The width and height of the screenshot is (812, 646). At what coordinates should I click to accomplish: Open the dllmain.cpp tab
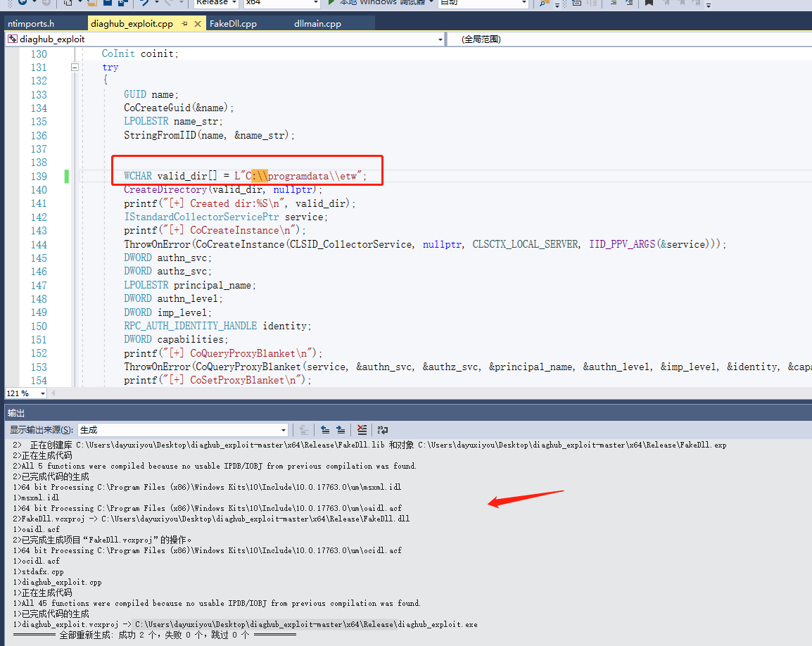click(x=317, y=24)
